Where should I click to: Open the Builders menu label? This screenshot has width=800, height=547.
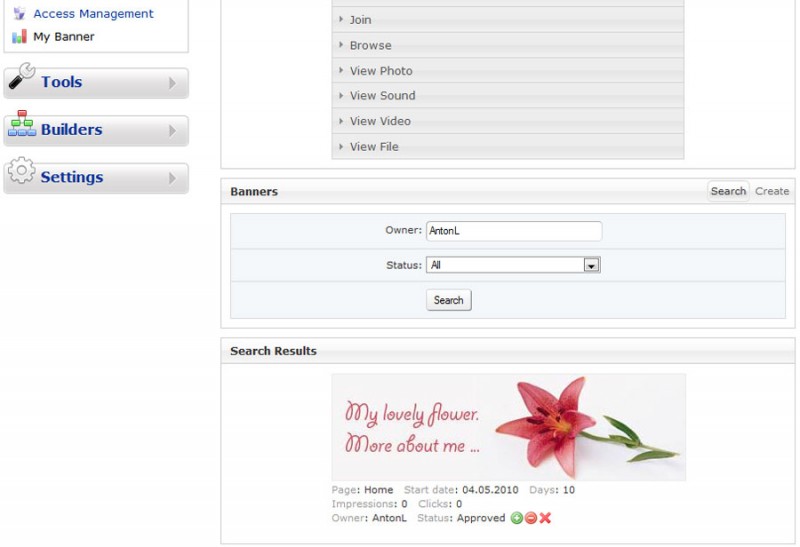click(x=71, y=130)
